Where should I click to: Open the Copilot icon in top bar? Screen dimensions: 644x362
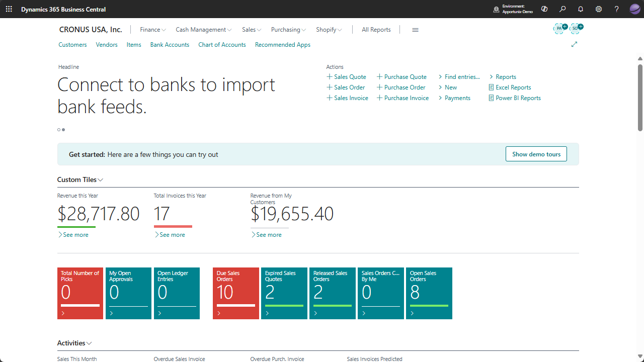544,9
